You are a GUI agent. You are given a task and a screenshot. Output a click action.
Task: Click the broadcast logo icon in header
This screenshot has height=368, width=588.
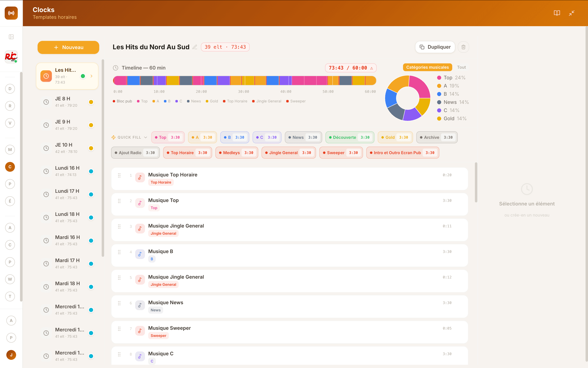(11, 13)
